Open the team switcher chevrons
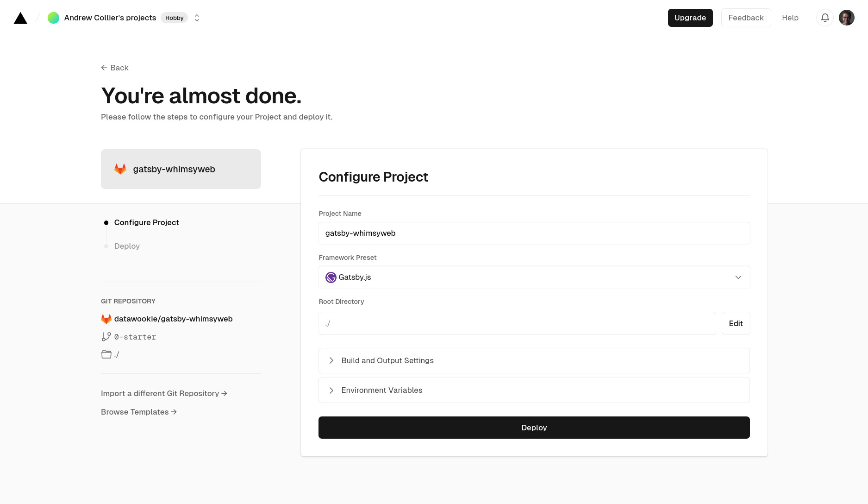The width and height of the screenshot is (868, 504). tap(197, 18)
